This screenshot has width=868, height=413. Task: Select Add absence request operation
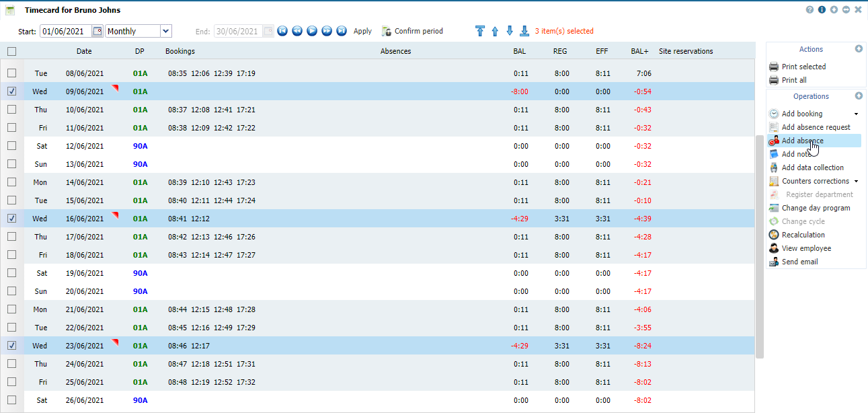816,127
